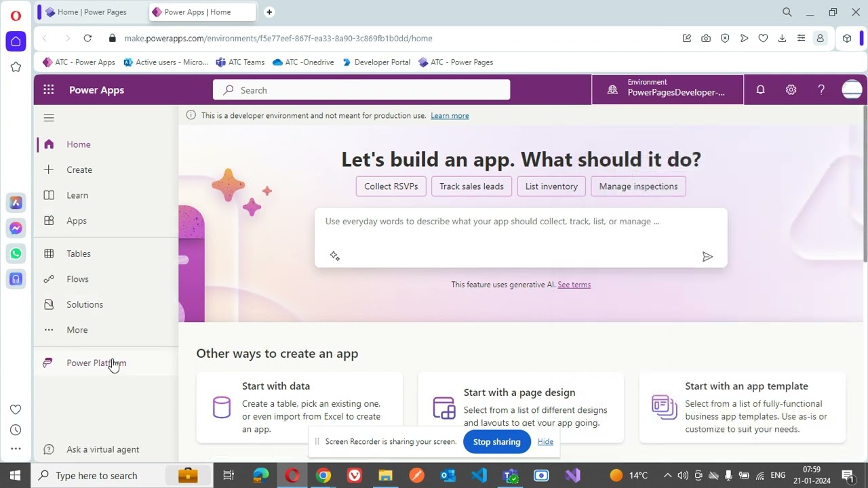Reload the current page
This screenshot has height=488, width=868.
[x=87, y=38]
